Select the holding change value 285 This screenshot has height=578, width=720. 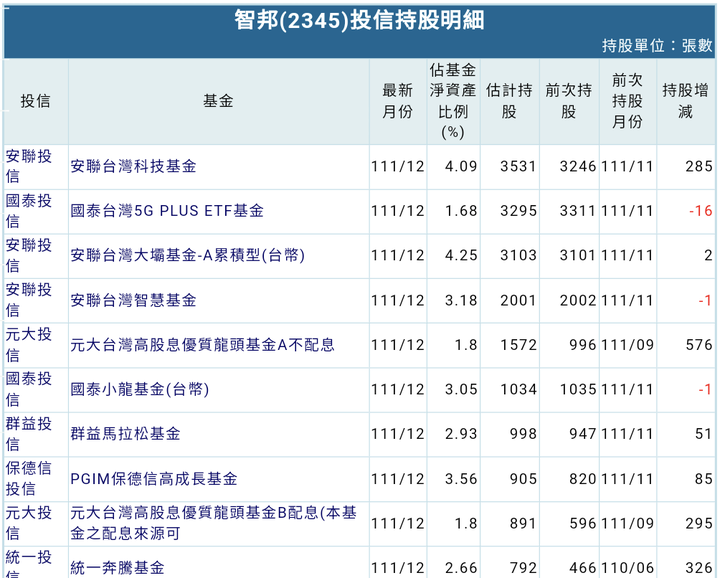click(x=699, y=166)
